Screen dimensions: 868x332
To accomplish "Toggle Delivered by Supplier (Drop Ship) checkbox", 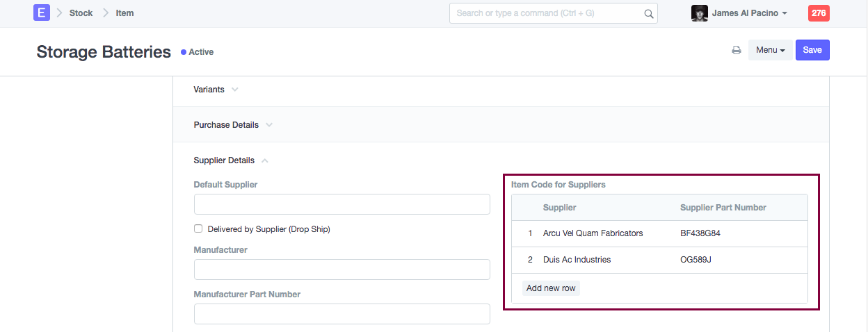I will 198,229.
